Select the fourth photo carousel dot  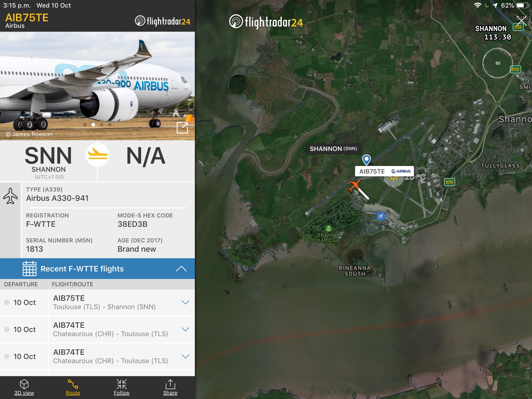coord(110,125)
